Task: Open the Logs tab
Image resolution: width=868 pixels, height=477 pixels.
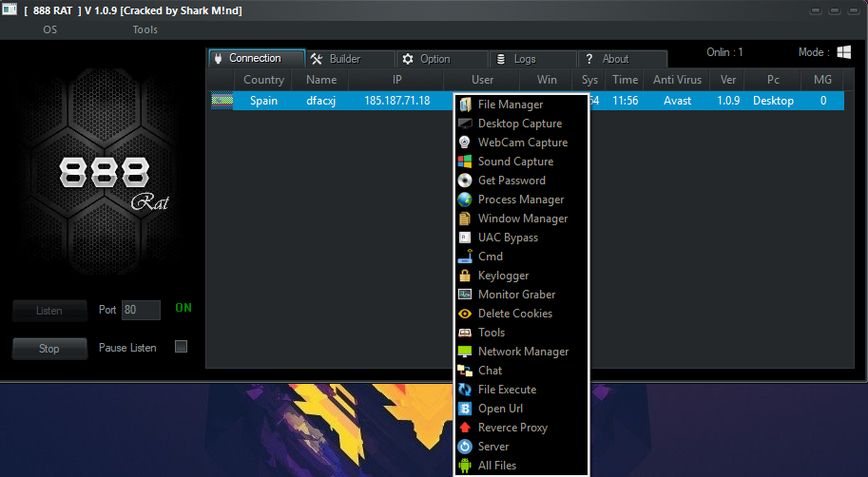Action: click(x=533, y=59)
